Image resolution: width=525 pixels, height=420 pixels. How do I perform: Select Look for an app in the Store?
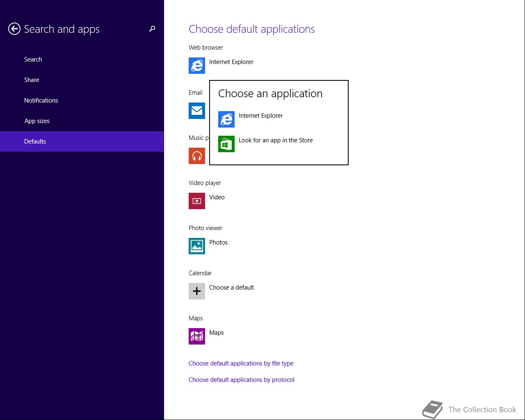coord(276,140)
